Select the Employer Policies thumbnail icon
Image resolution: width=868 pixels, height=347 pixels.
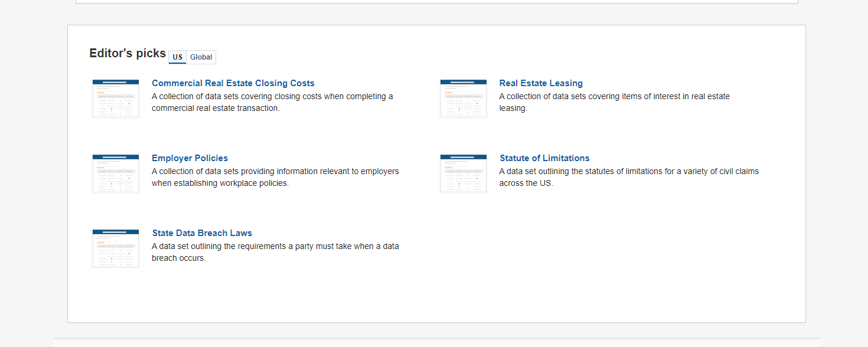[116, 173]
